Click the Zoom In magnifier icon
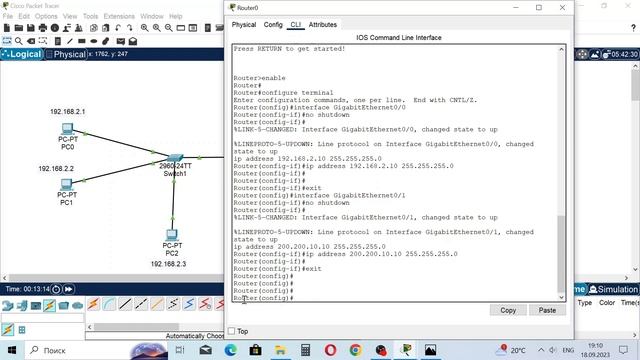Viewport: 640px width, 360px height. [144, 28]
